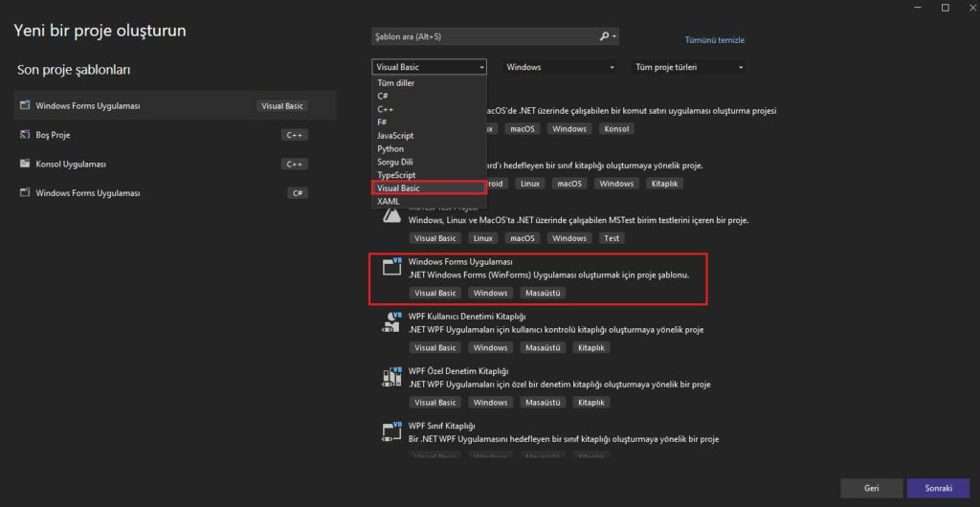Collapse the Visual Basic language dropdown
980x507 pixels.
[429, 67]
